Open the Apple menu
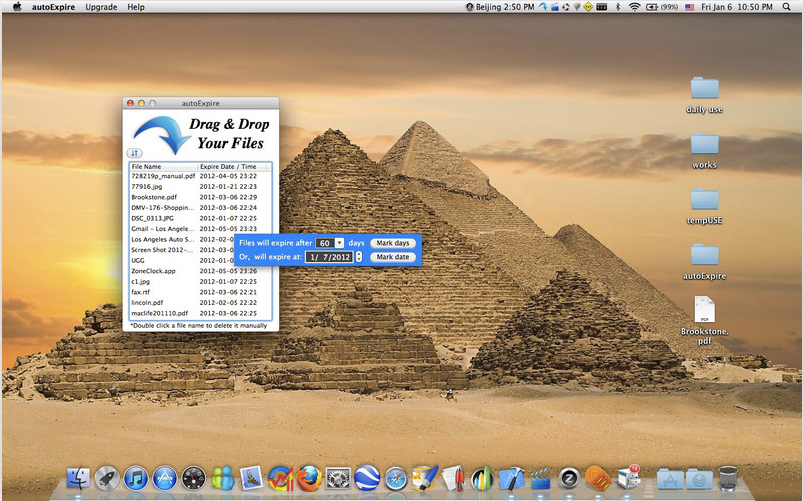This screenshot has height=501, width=803. (x=17, y=7)
